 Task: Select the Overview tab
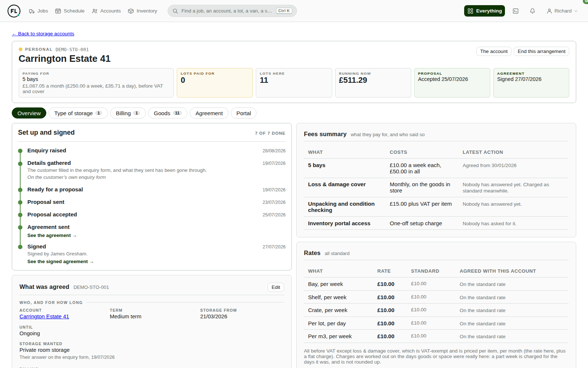click(29, 113)
